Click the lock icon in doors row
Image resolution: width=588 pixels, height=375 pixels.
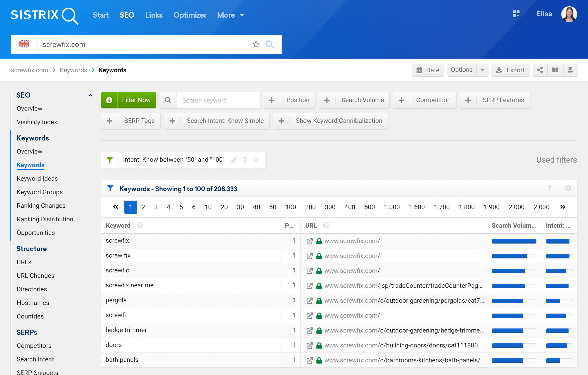[x=319, y=345]
